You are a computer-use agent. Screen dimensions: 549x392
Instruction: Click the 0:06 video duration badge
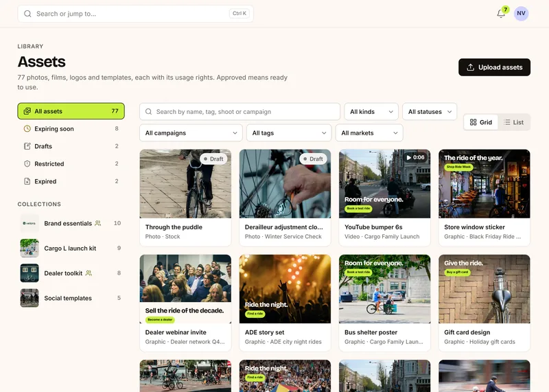[416, 157]
